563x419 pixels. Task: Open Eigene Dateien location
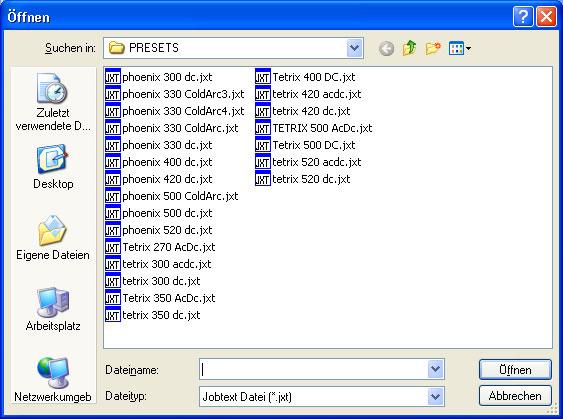coord(53,237)
